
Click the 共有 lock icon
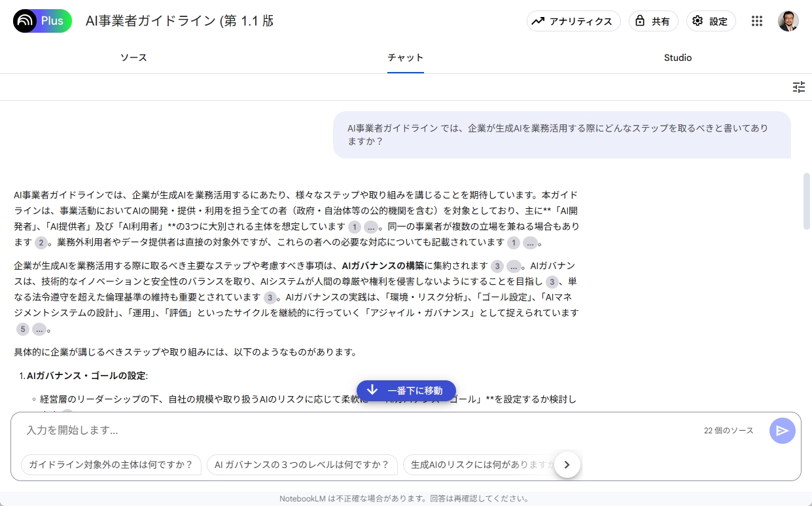tap(641, 21)
